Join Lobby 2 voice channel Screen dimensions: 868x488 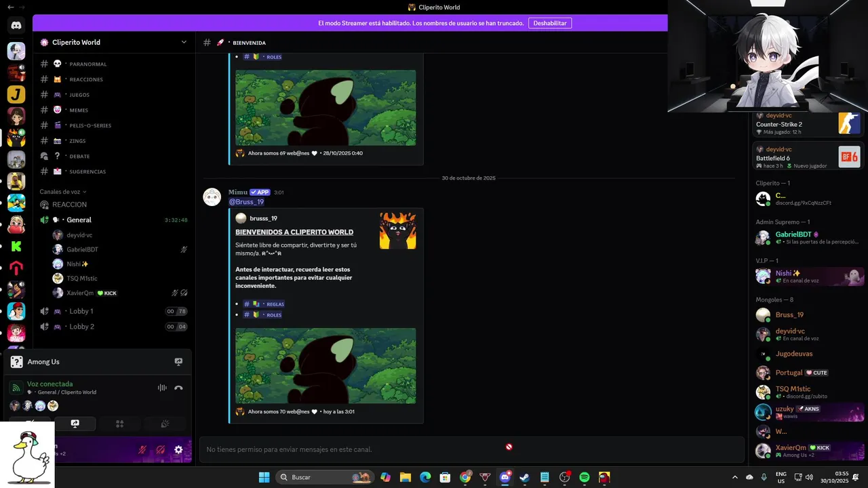point(113,327)
